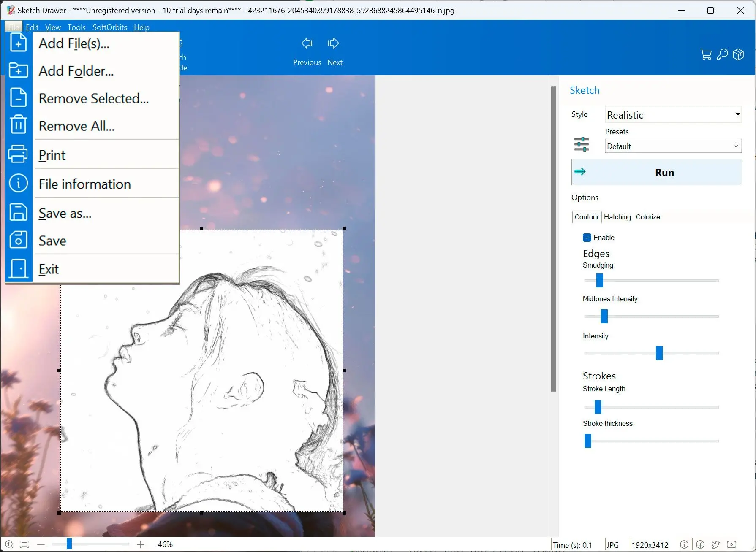Click the Run button
756x552 pixels.
(x=657, y=172)
